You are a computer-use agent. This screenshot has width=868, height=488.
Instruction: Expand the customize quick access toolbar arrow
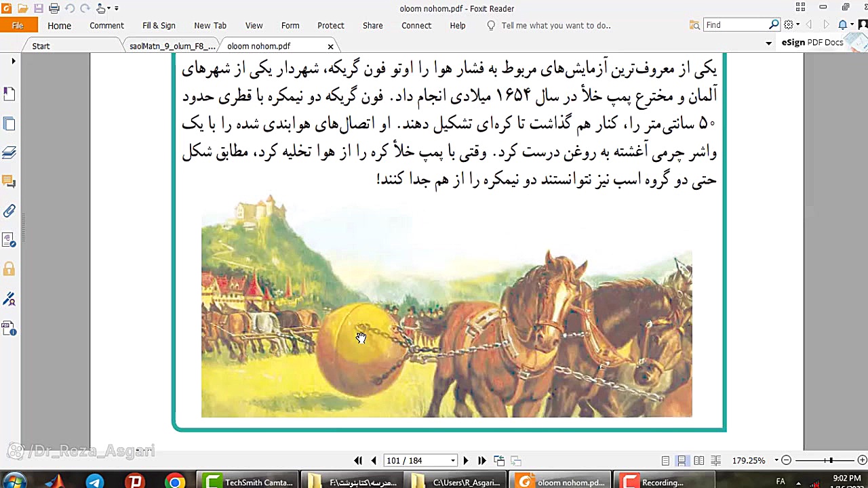(116, 8)
